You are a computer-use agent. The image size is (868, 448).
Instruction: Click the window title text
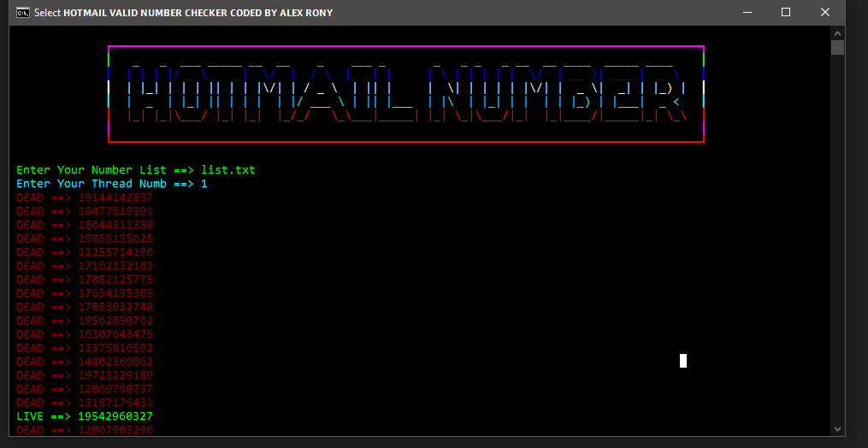(183, 12)
